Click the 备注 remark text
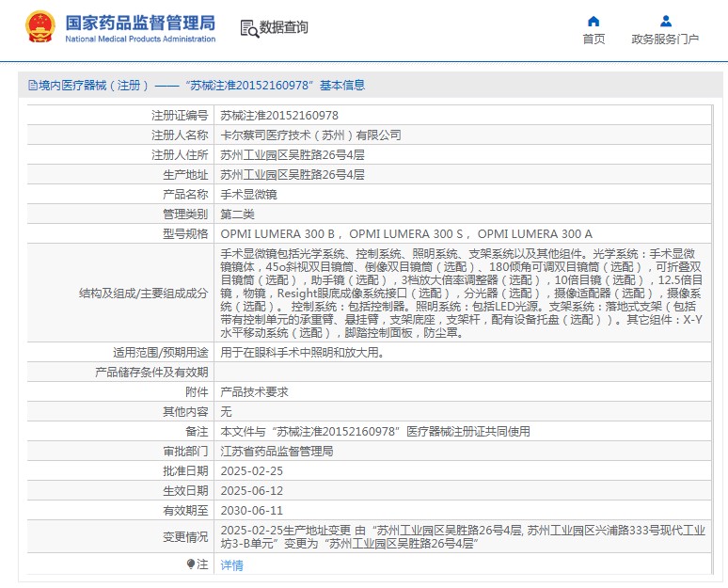Screen dimensions: 728x588 point(375,432)
